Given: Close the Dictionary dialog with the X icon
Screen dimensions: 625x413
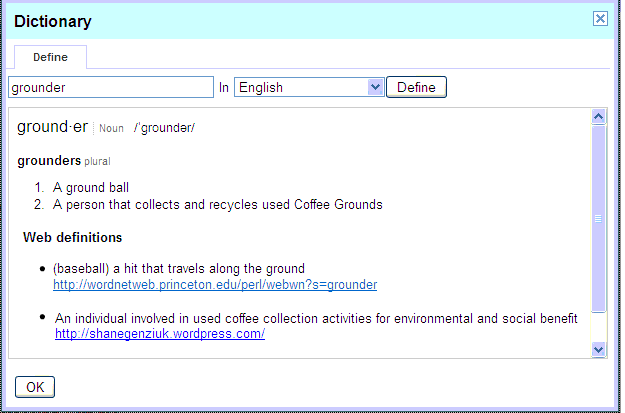Looking at the screenshot, I should (x=600, y=19).
